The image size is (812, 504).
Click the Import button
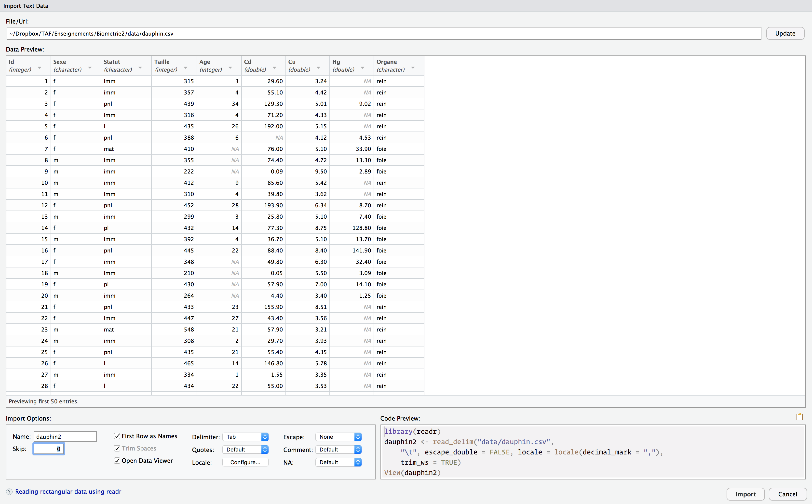[745, 494]
